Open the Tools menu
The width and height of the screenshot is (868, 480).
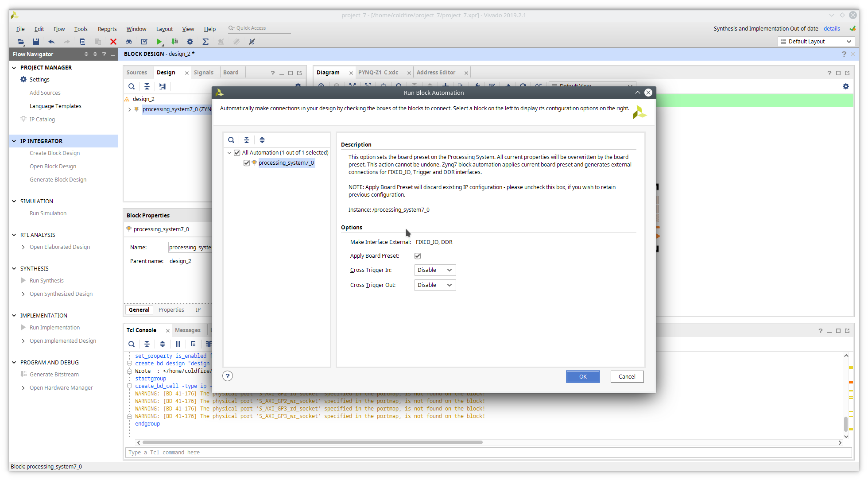(81, 29)
